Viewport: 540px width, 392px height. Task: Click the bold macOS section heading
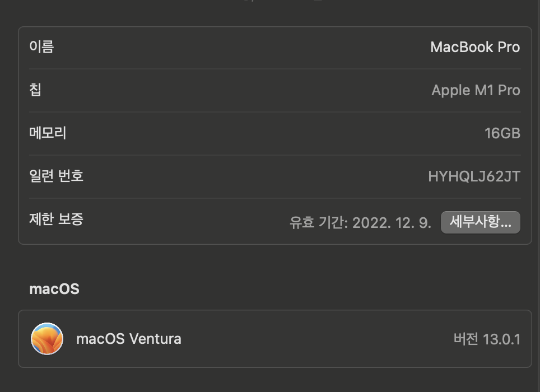pyautogui.click(x=54, y=289)
